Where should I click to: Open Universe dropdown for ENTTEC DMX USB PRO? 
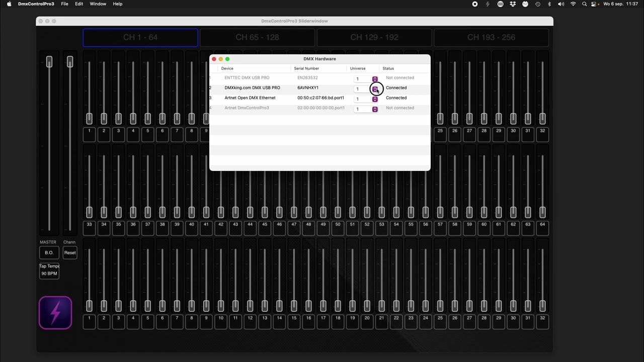click(x=366, y=79)
